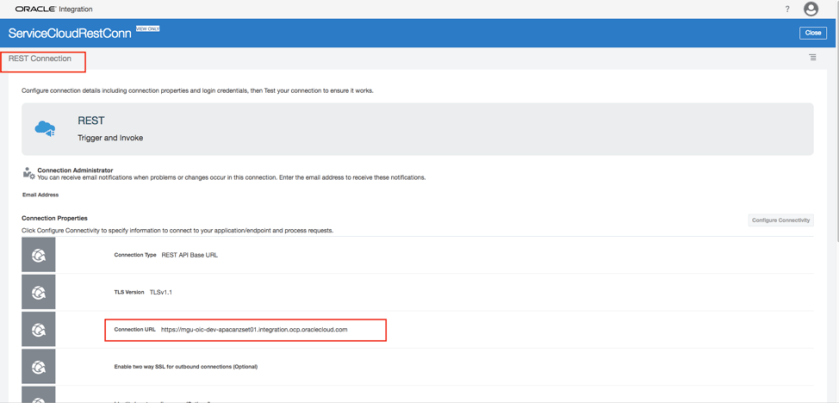This screenshot has width=839, height=403.
Task: Open the hamburger actions menu icon
Action: pyautogui.click(x=813, y=58)
